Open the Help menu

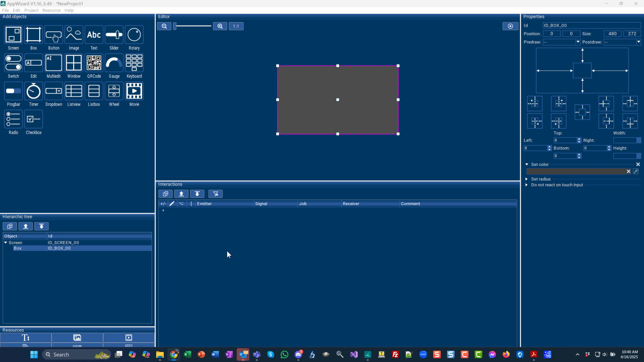click(x=69, y=10)
